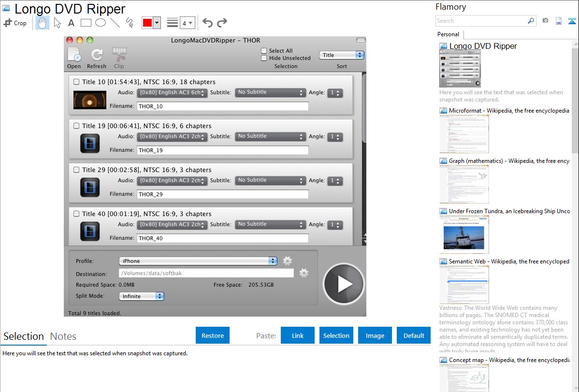579x392 pixels.
Task: Select the Personal tab
Action: 449,34
